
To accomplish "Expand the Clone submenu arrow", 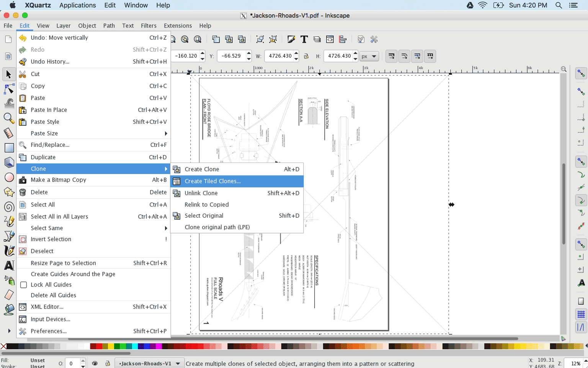I will (166, 169).
